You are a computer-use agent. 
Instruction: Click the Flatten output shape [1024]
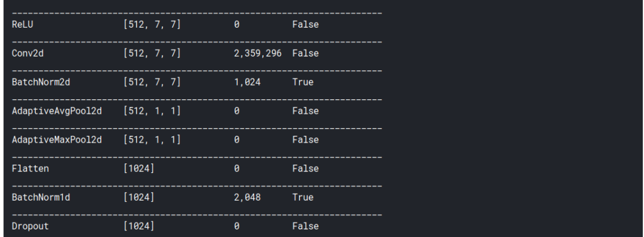[139, 168]
